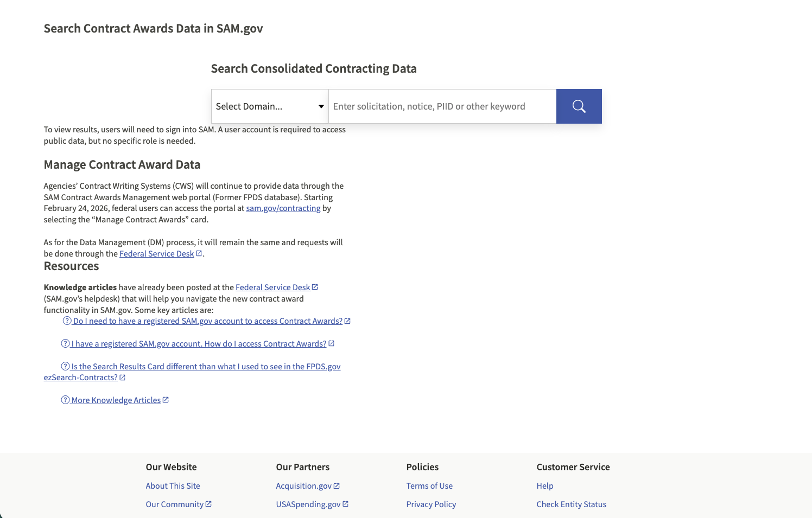Image resolution: width=812 pixels, height=518 pixels.
Task: Click external-link icon next to USASpending.gov
Action: (345, 504)
